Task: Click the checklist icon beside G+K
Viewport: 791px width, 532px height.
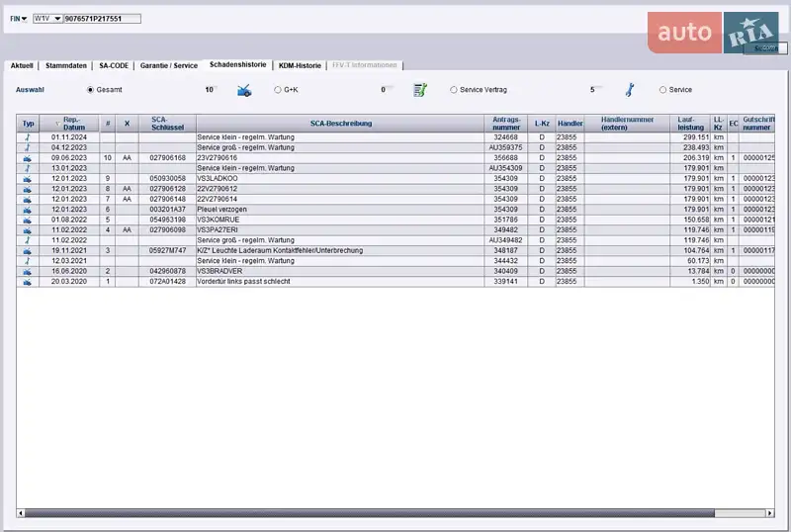Action: (x=420, y=90)
